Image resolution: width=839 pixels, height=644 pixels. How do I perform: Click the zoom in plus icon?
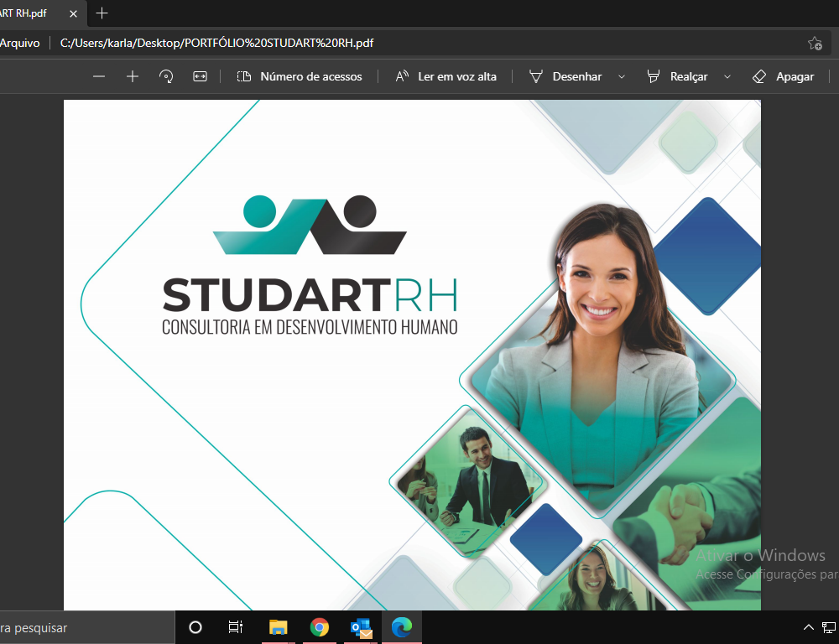tap(133, 76)
